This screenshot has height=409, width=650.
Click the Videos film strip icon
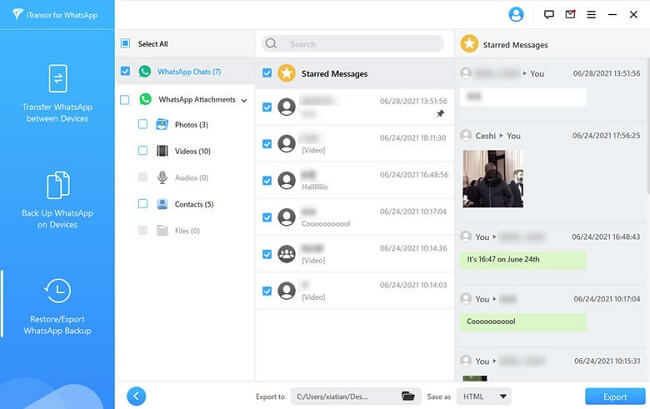coord(162,151)
